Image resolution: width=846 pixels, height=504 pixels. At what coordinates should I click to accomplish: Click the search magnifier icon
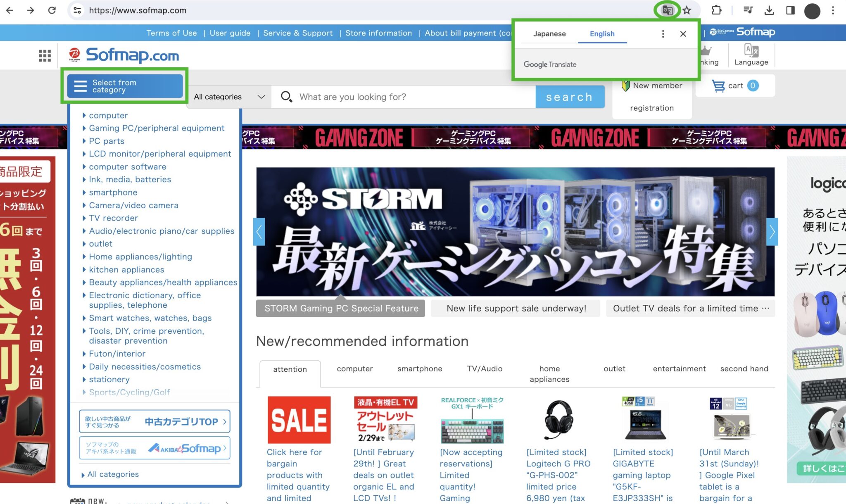pos(286,97)
